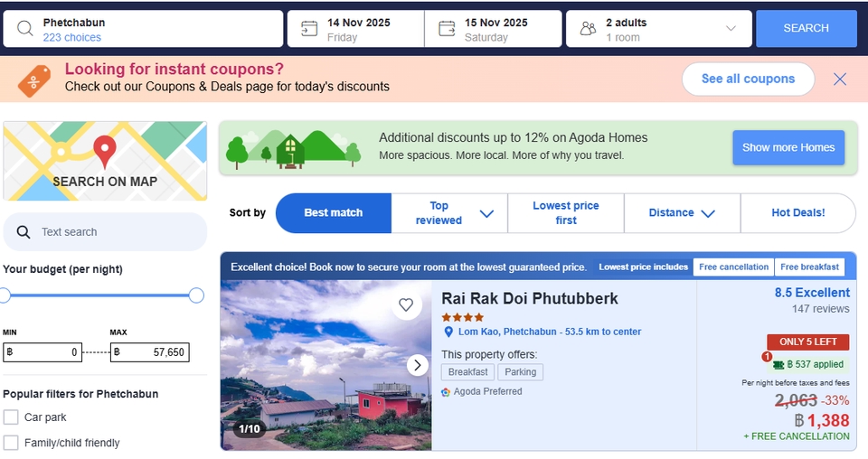Image resolution: width=868 pixels, height=459 pixels.
Task: Open the Distance sort dropdown
Action: tap(708, 213)
